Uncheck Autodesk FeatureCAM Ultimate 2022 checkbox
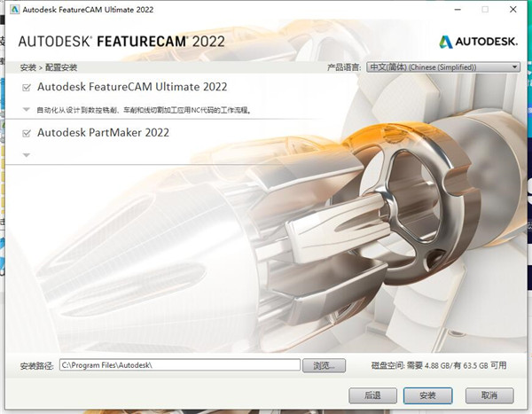 coord(26,88)
